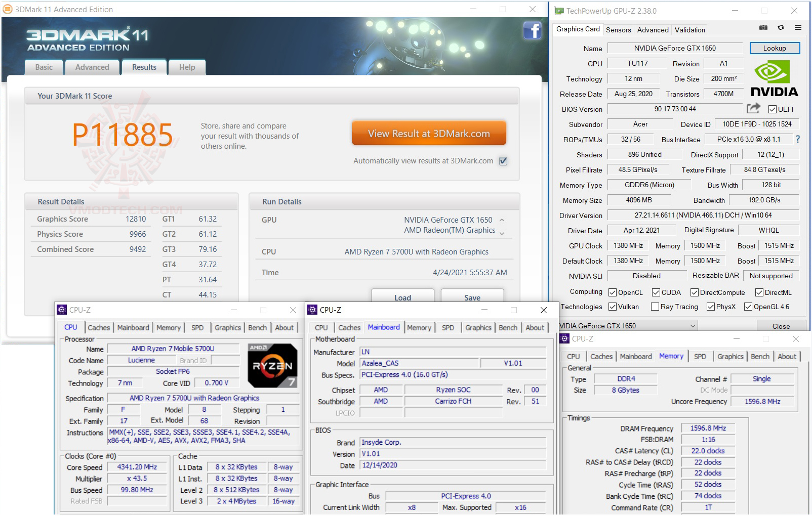Click the Driver Version field in GPU-Z
812x516 pixels.
703,215
